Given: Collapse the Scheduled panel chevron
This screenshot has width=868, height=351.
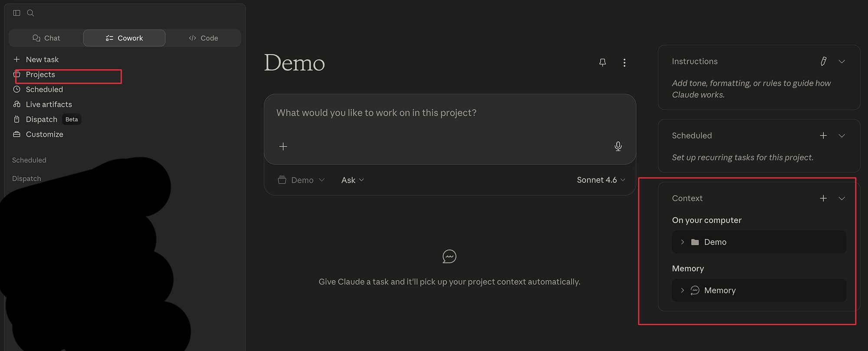Looking at the screenshot, I should point(842,136).
